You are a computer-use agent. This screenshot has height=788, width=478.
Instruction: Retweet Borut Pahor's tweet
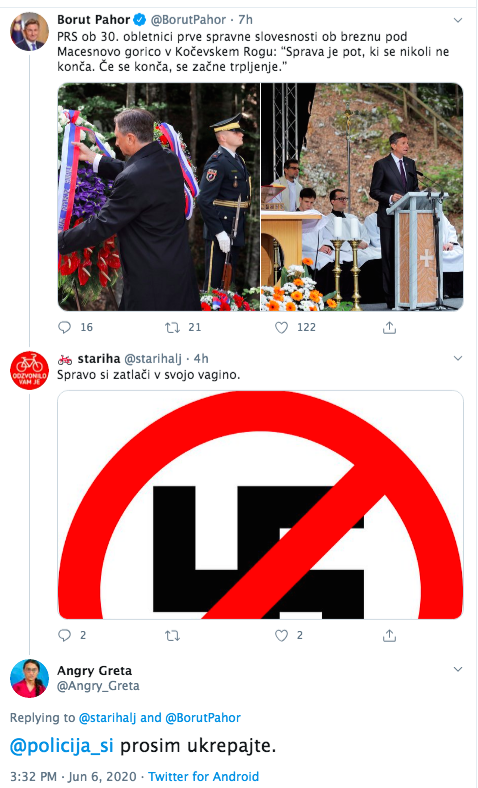(172, 328)
